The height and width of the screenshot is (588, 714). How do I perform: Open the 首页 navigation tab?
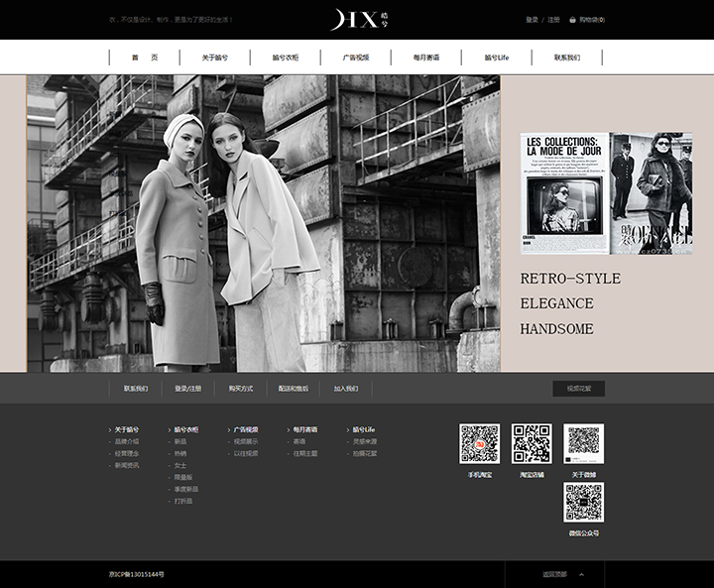click(145, 58)
